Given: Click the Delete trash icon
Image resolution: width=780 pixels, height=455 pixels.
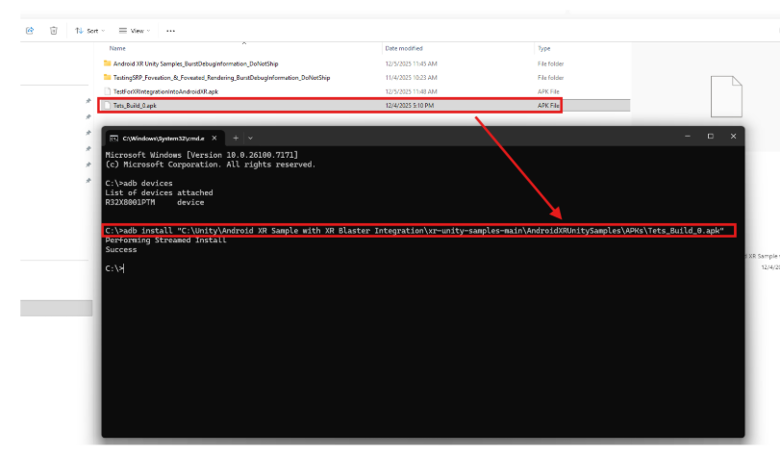Looking at the screenshot, I should point(54,31).
